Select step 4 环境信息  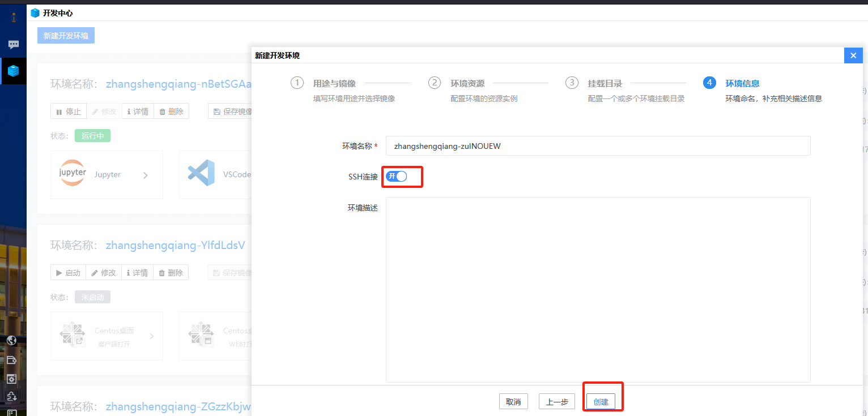(x=742, y=83)
